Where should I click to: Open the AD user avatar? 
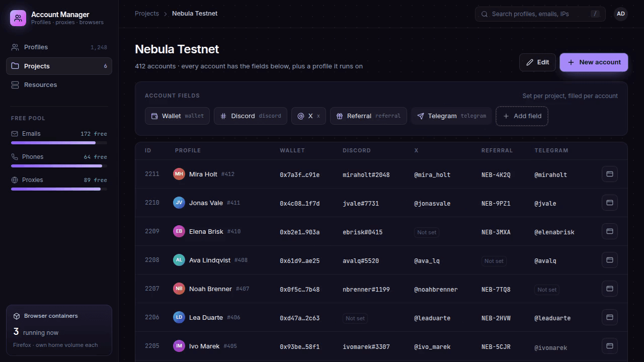(621, 14)
